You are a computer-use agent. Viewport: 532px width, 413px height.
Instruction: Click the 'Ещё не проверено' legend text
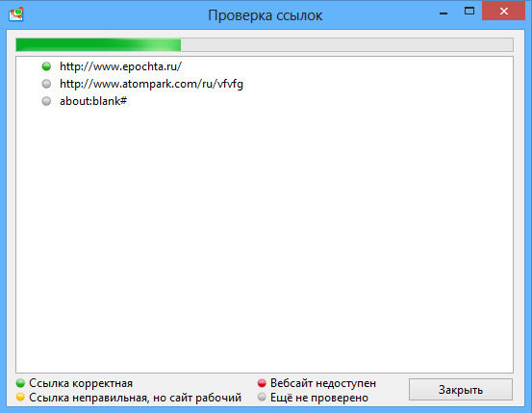click(x=319, y=398)
